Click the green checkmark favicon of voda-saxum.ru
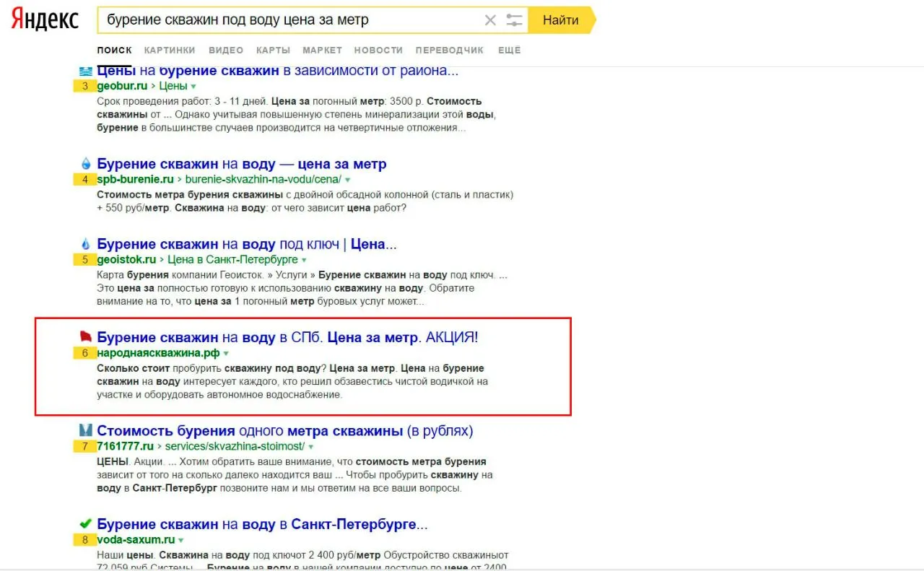Image resolution: width=924 pixels, height=571 pixels. pos(86,524)
